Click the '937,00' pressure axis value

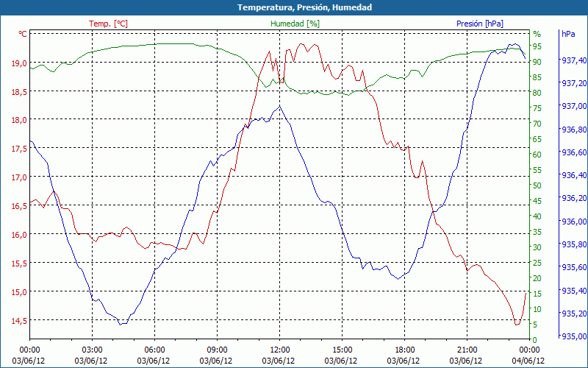573,106
